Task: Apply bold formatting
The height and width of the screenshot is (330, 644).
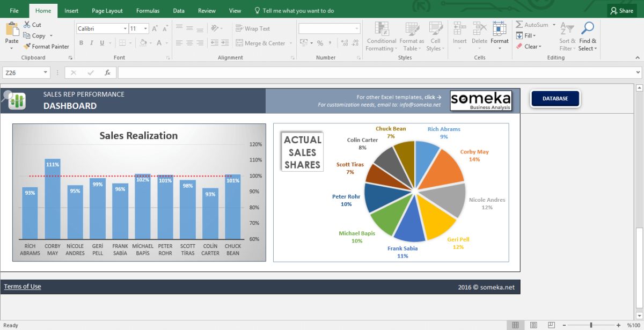Action: pos(81,42)
